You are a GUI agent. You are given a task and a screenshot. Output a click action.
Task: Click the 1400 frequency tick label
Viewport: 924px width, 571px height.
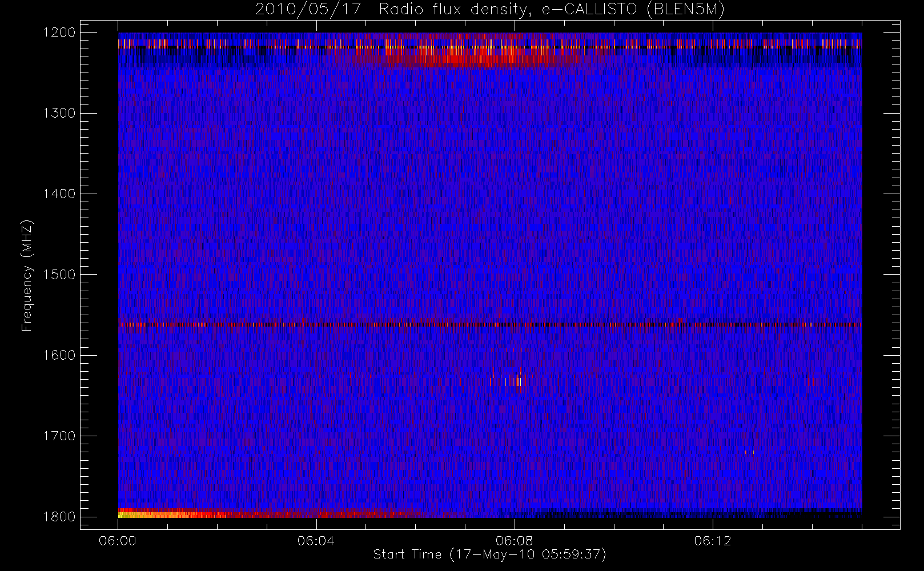coord(59,194)
